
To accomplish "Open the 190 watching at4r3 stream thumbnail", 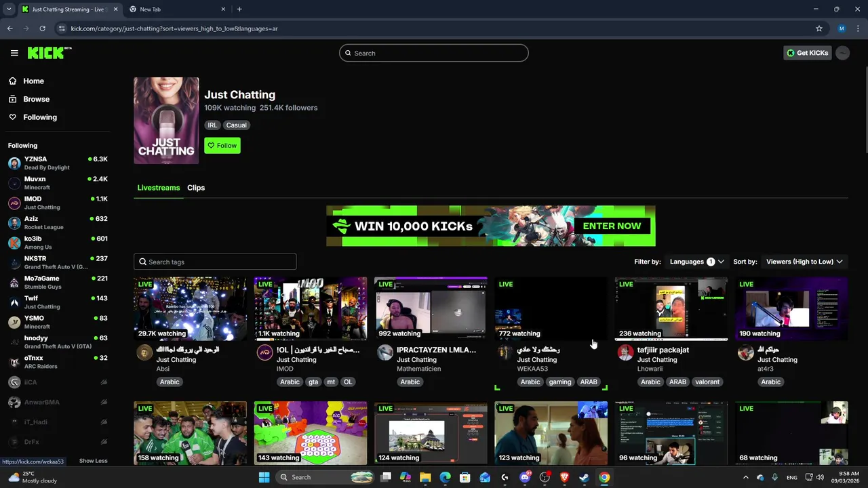I will click(791, 308).
